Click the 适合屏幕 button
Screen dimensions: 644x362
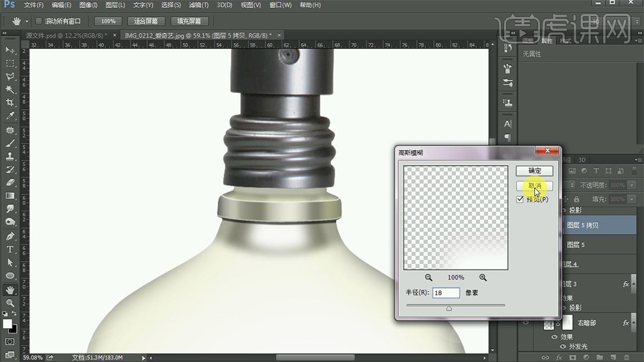click(146, 21)
